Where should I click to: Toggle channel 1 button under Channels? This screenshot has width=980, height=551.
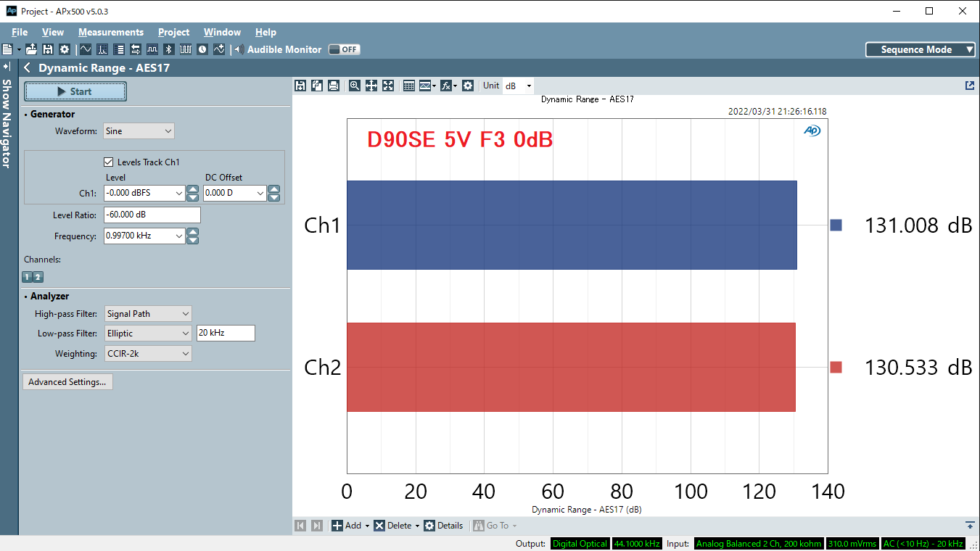point(28,277)
